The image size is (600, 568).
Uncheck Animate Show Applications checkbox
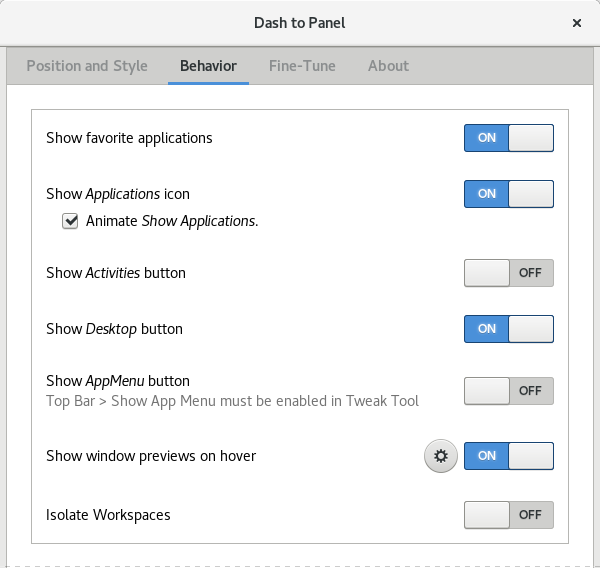[70, 221]
